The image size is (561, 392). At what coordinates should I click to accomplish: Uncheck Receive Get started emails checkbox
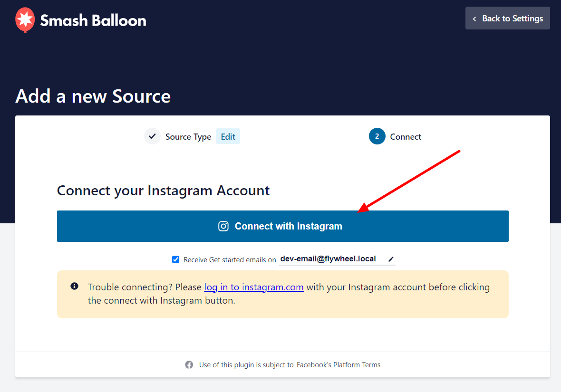pyautogui.click(x=175, y=259)
